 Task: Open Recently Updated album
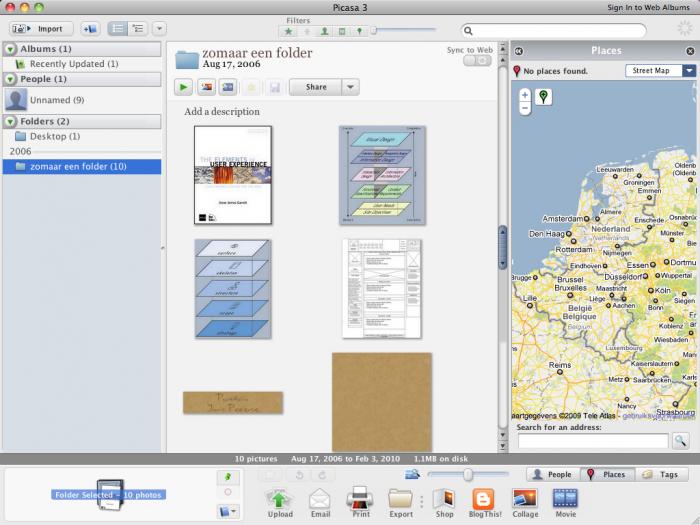[74, 64]
